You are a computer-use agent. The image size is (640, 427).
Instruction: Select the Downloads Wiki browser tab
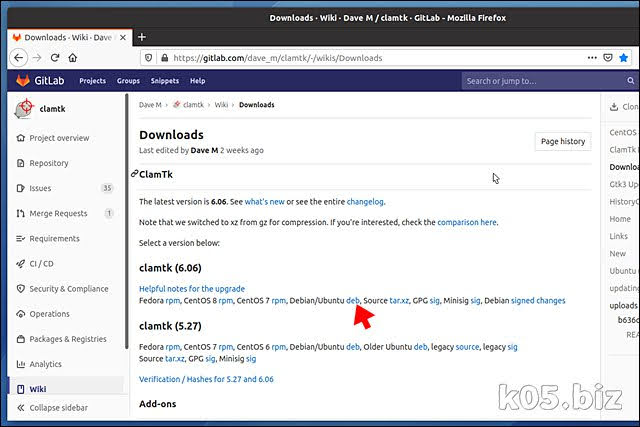click(x=69, y=38)
